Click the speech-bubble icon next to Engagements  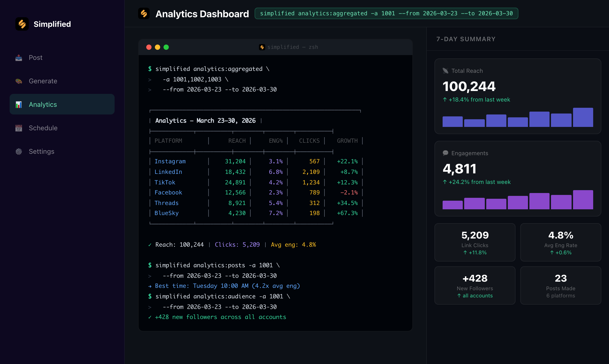coord(445,153)
